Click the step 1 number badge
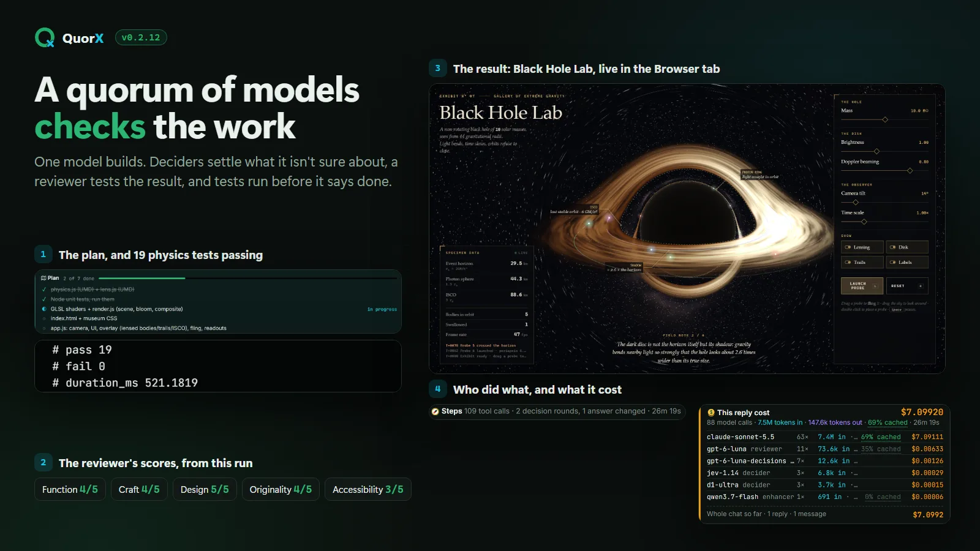 point(43,254)
